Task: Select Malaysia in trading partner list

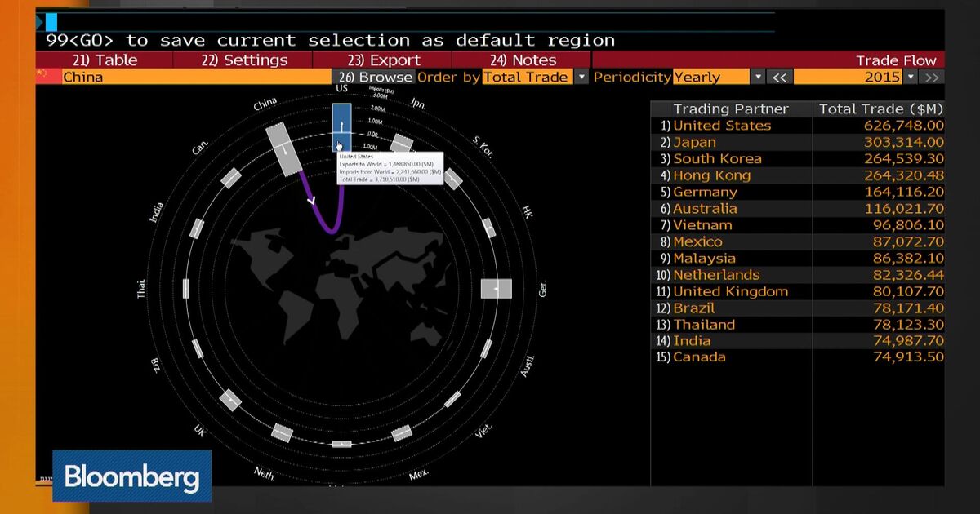Action: tap(705, 258)
